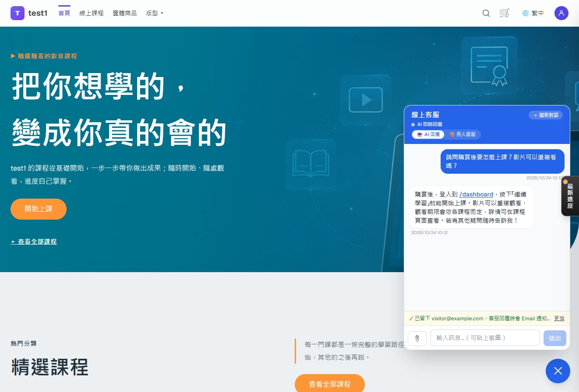Viewport: 579px width, 392px height.
Task: Click the paperclip attachment icon in chat
Action: coord(417,338)
